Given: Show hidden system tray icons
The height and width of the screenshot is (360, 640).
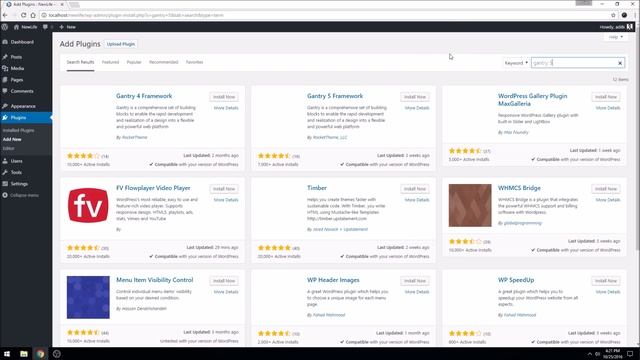Looking at the screenshot, I should (589, 354).
